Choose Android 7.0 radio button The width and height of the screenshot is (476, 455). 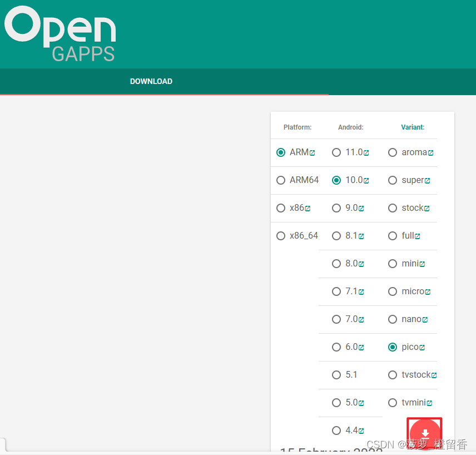click(x=336, y=319)
